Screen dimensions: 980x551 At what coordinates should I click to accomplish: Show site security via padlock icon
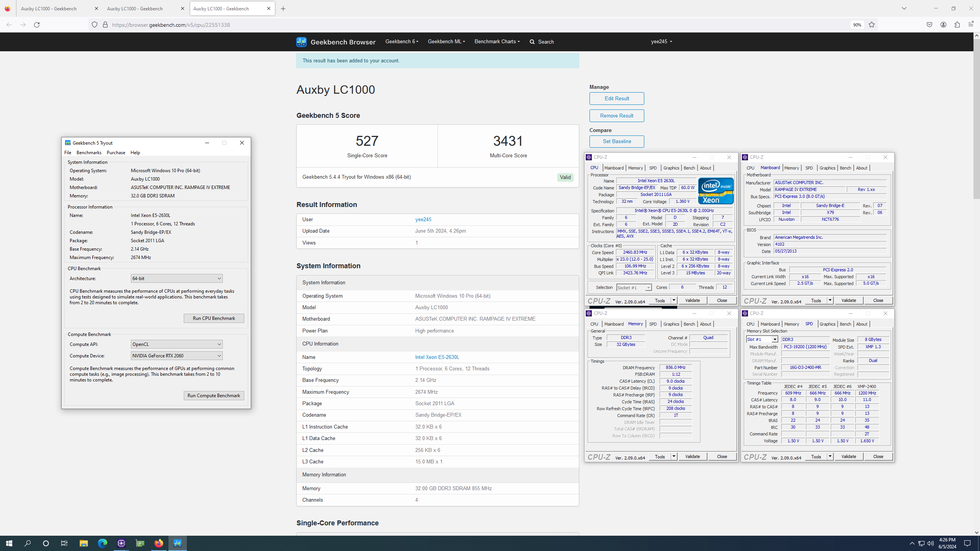coord(105,25)
